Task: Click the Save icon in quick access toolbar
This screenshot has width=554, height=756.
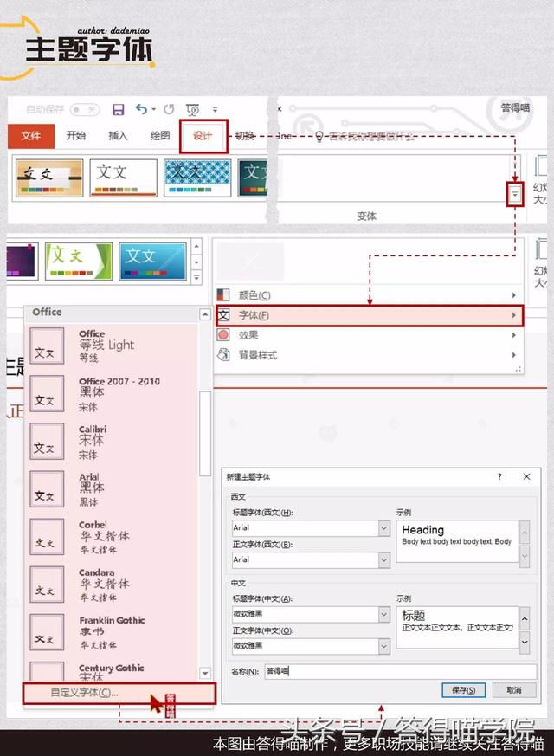Action: point(118,109)
